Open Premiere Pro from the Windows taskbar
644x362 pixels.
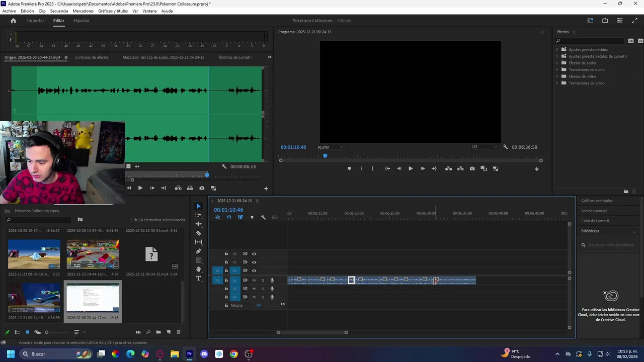[189, 354]
